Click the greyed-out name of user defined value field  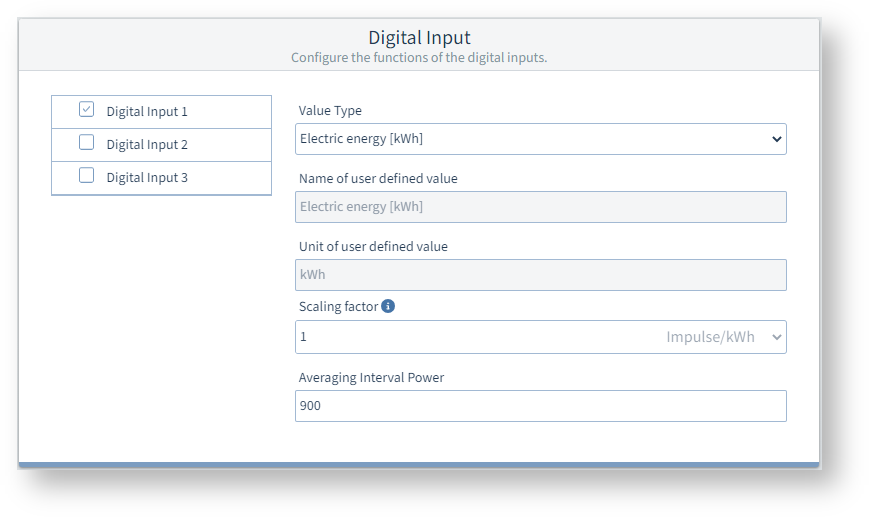tap(540, 207)
